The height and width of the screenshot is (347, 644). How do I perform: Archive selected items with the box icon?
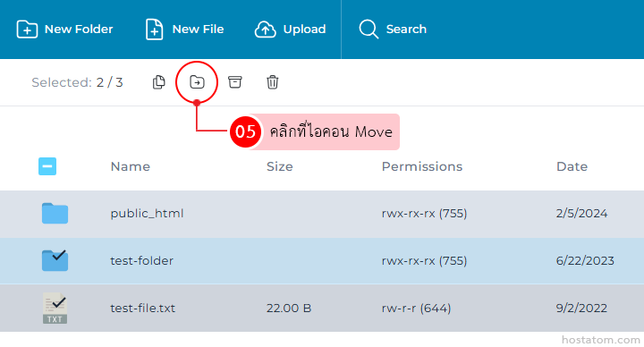pos(235,82)
